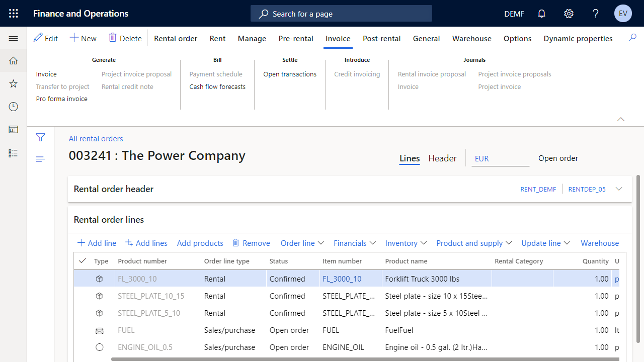The height and width of the screenshot is (362, 644).
Task: Click Add products in lines toolbar
Action: pos(200,243)
